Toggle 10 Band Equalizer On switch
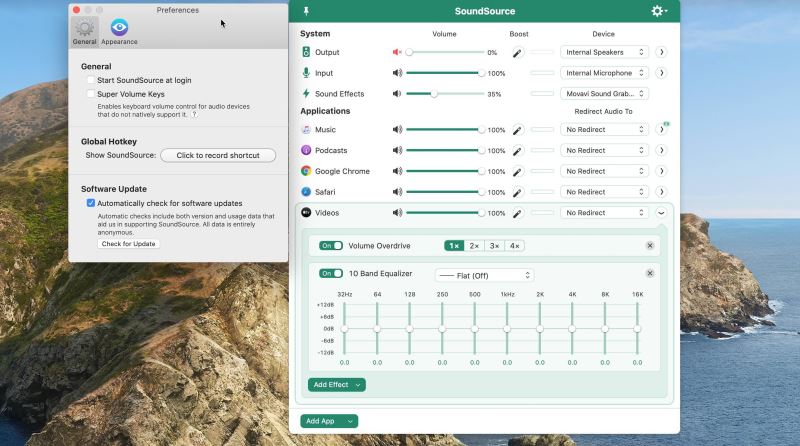Image resolution: width=800 pixels, height=446 pixels. pos(331,274)
